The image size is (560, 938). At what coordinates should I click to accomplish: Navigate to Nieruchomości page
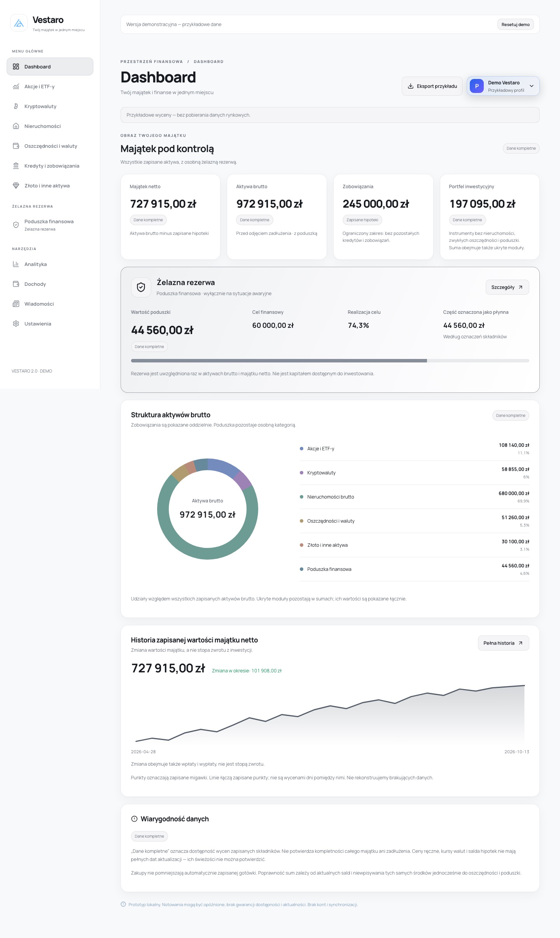50,126
